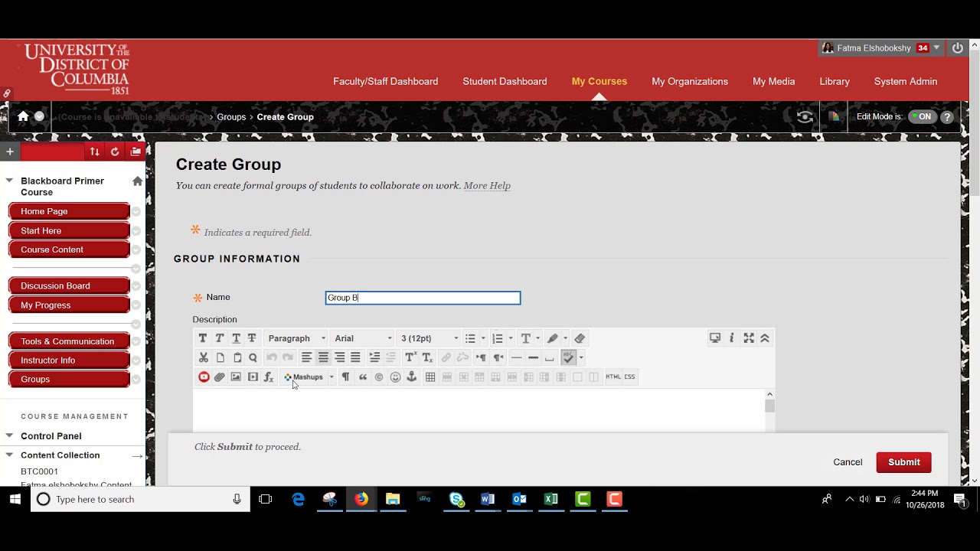Click the Submit button
980x551 pixels.
903,462
